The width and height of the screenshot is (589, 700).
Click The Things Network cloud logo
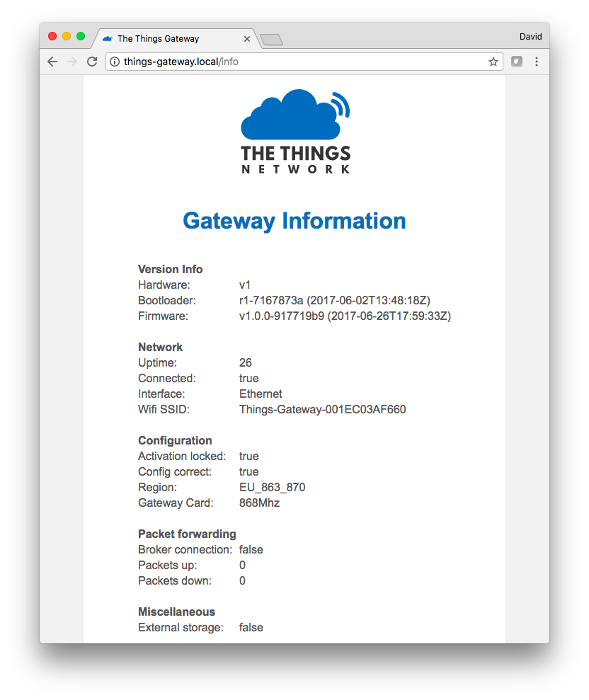coord(296,131)
